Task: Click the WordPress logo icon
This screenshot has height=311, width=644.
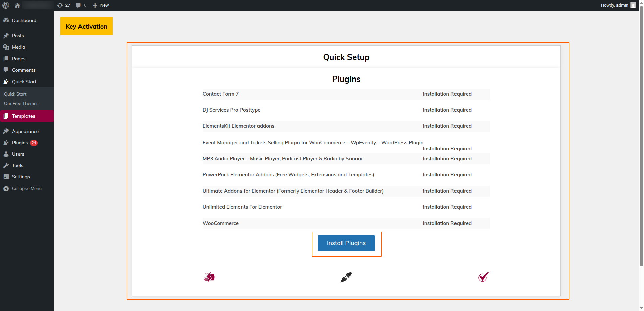Action: (x=6, y=5)
